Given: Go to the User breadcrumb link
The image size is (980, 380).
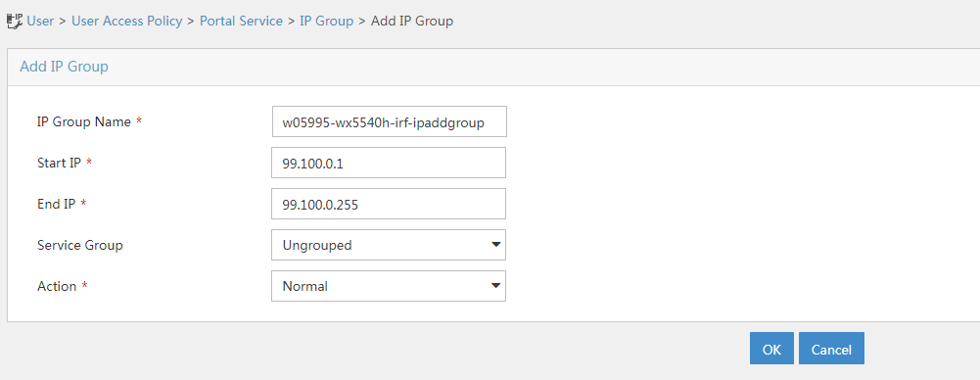Looking at the screenshot, I should 40,21.
